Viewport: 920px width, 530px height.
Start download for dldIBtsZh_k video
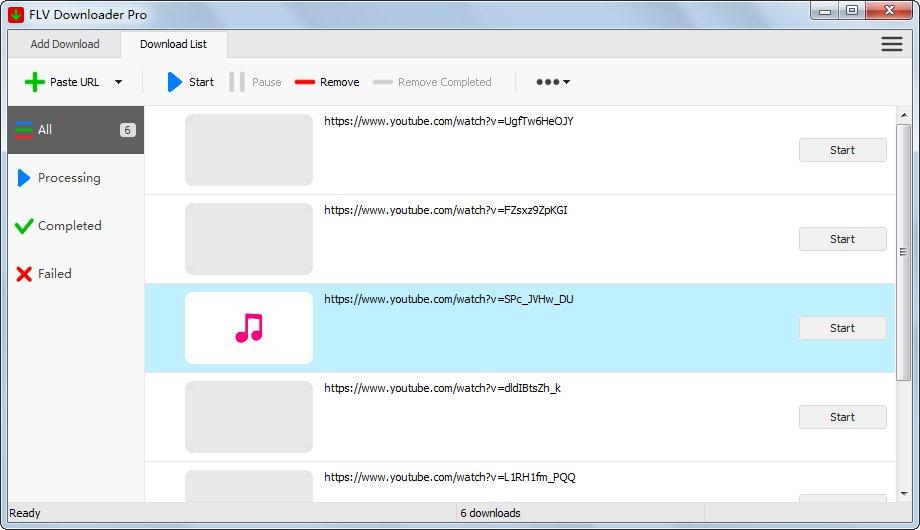(x=843, y=417)
